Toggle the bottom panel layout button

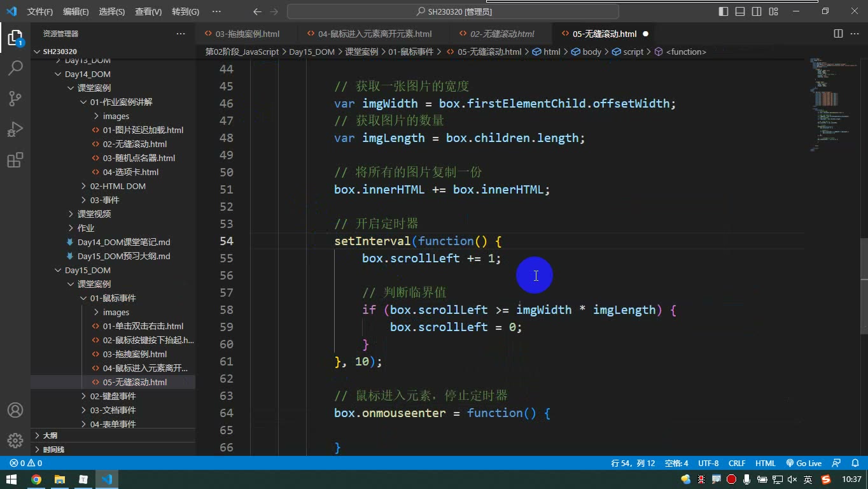tap(740, 11)
